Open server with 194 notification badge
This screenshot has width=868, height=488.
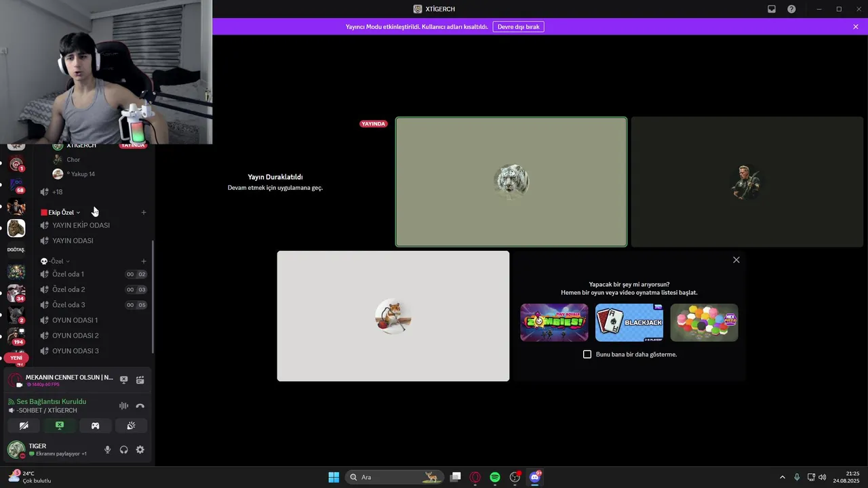point(16,337)
